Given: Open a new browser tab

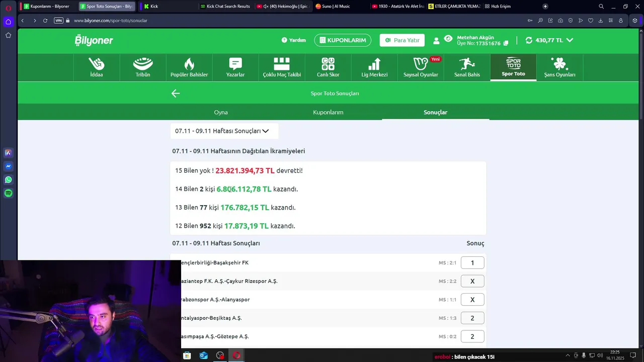Looking at the screenshot, I should pos(545,7).
